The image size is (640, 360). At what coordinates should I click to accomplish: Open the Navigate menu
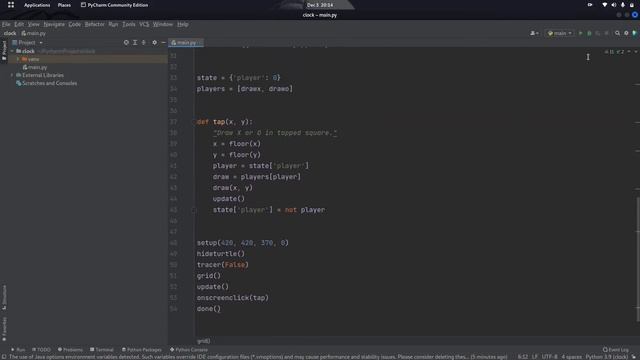(x=54, y=24)
